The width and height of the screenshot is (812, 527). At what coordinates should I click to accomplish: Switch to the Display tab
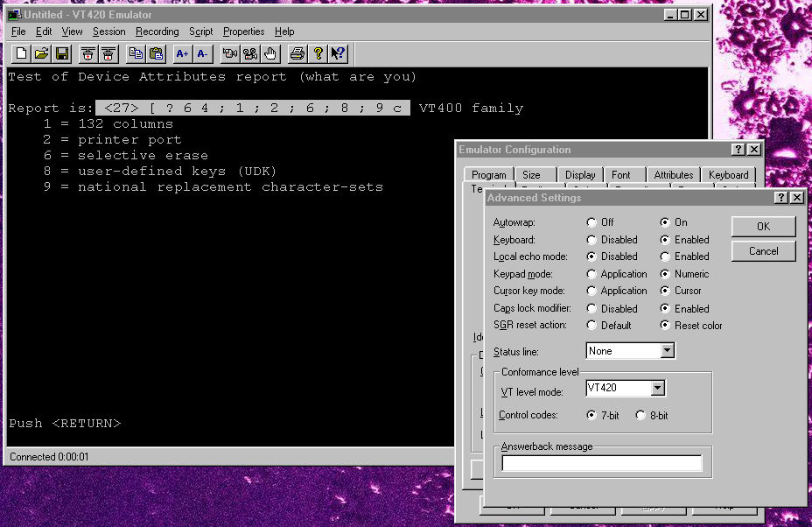(x=580, y=174)
